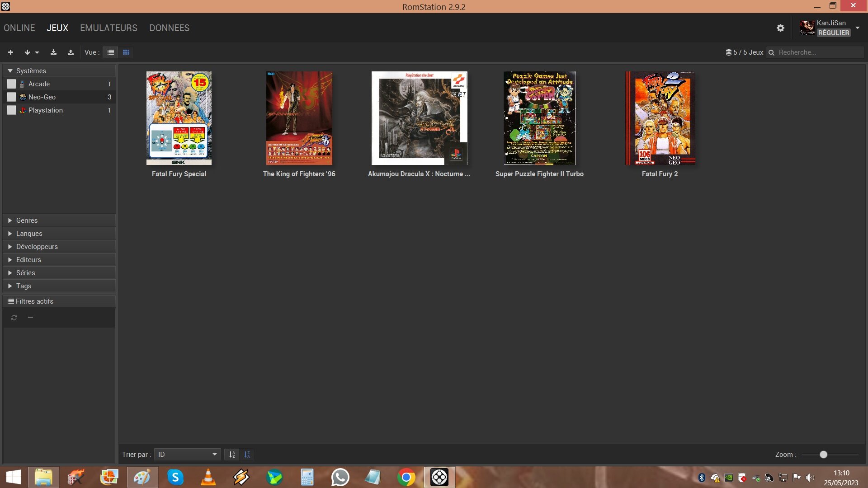Click the Neo-Geo logo icon
The height and width of the screenshot is (488, 868).
(x=23, y=97)
